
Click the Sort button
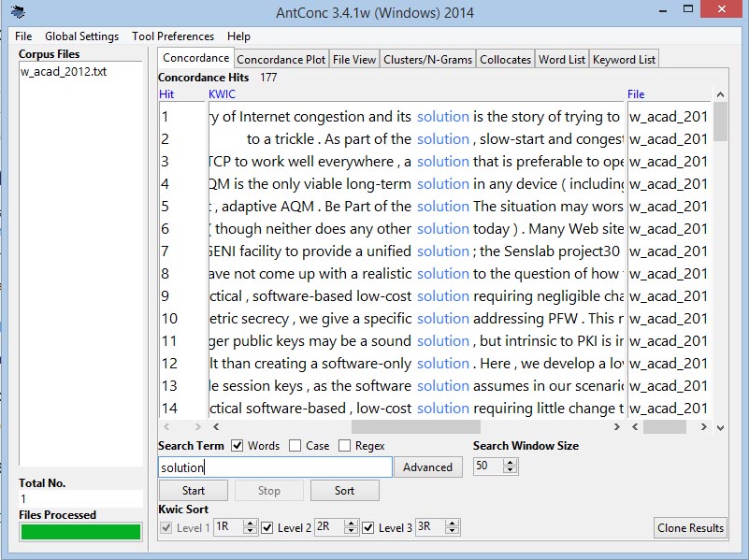344,490
